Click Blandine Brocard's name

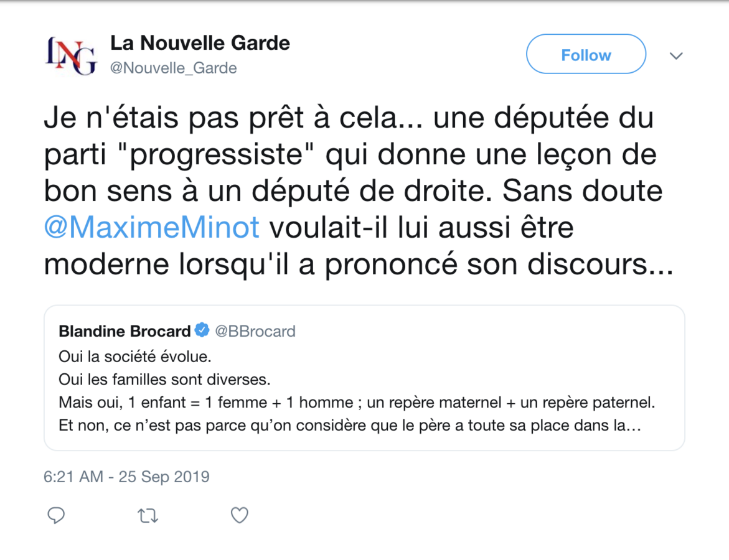123,331
